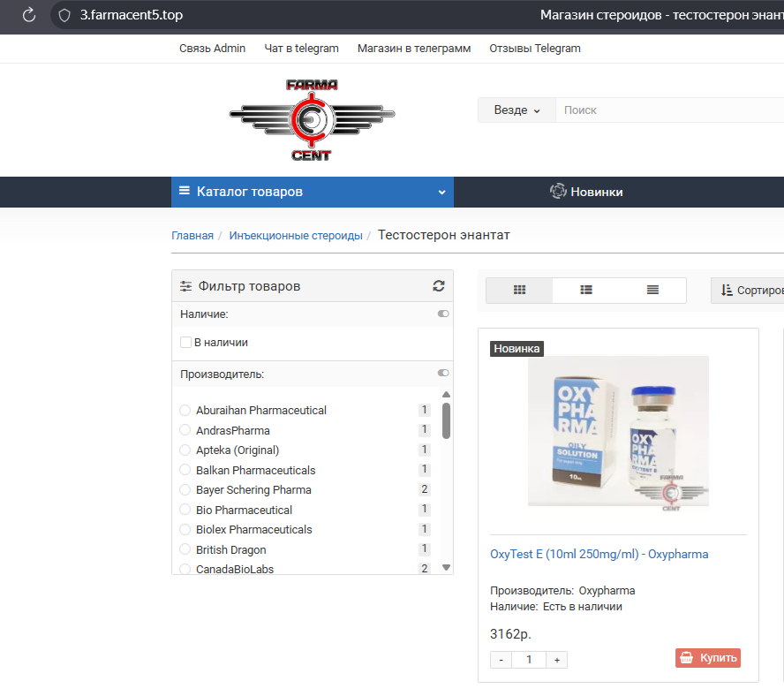Open the Везде search category dropdown

pos(516,110)
